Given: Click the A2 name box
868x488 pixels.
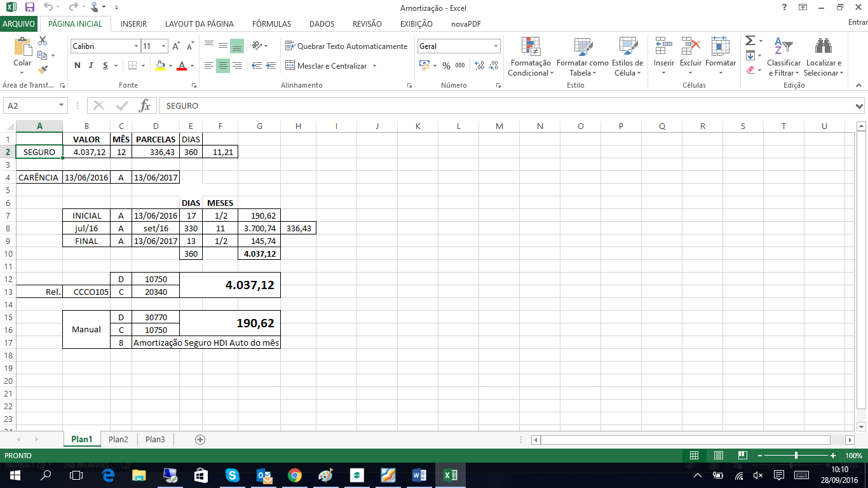Looking at the screenshot, I should (x=36, y=105).
